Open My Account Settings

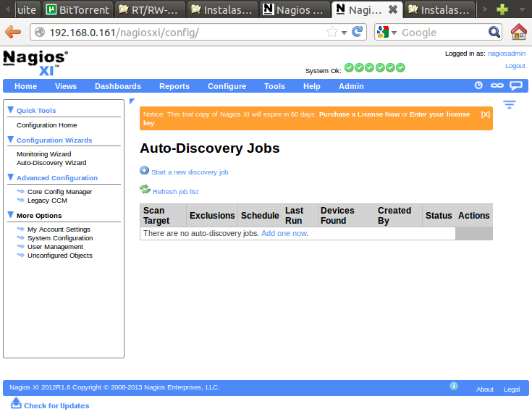point(59,229)
